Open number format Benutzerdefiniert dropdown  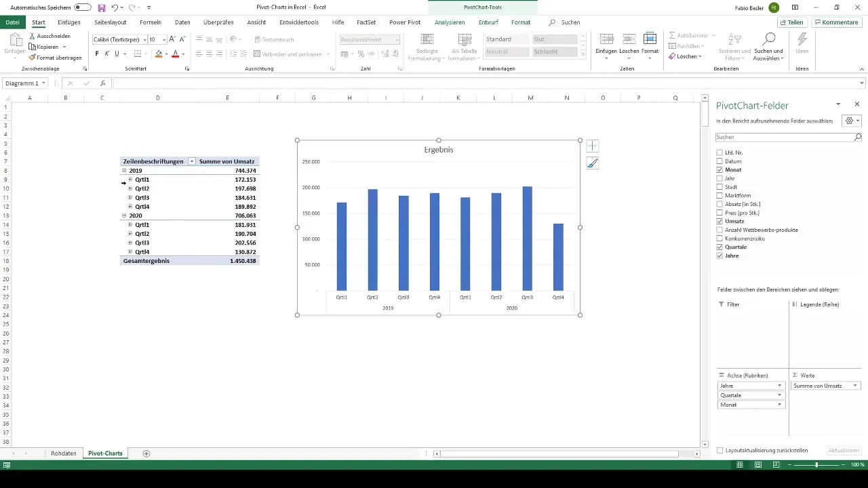tap(396, 40)
